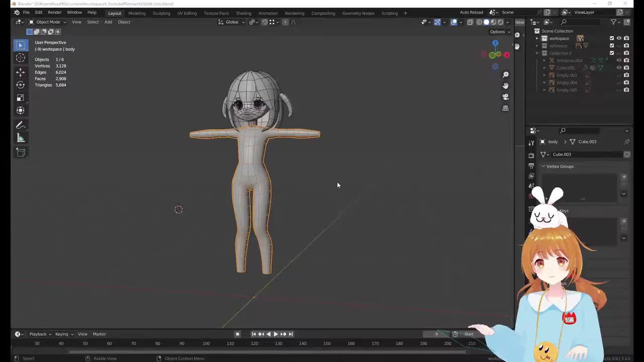Open the Options dropdown in viewport

(499, 32)
